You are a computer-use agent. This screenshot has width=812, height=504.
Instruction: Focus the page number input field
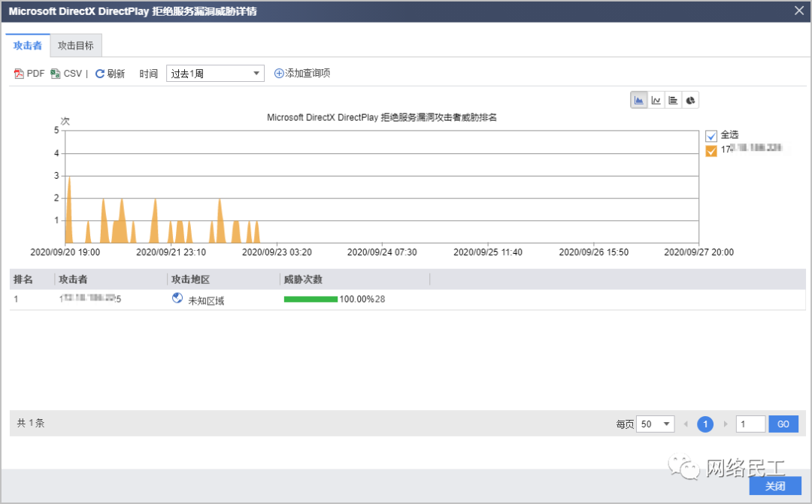point(750,424)
